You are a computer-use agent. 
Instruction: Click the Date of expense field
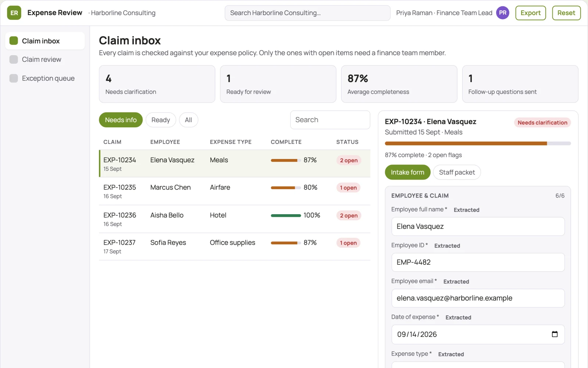(478, 334)
